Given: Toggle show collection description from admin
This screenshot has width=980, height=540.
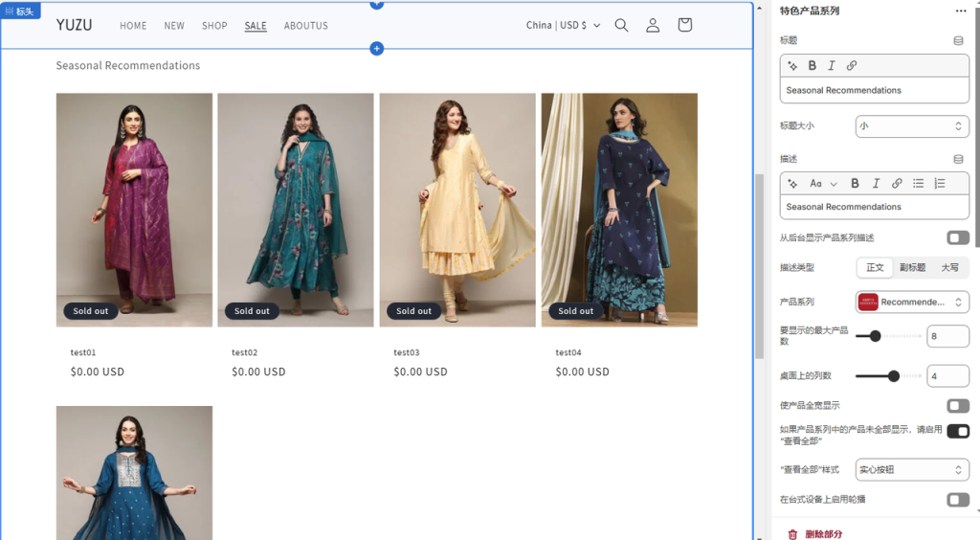Looking at the screenshot, I should click(957, 237).
